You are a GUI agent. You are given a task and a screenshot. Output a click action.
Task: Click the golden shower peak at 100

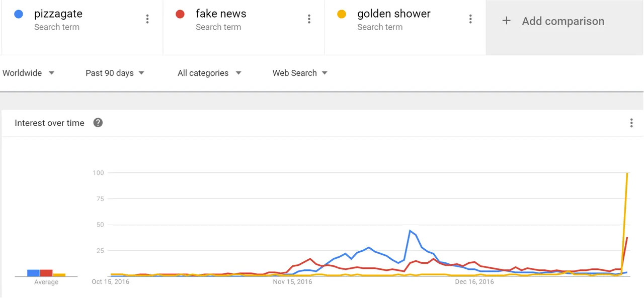[x=627, y=173]
